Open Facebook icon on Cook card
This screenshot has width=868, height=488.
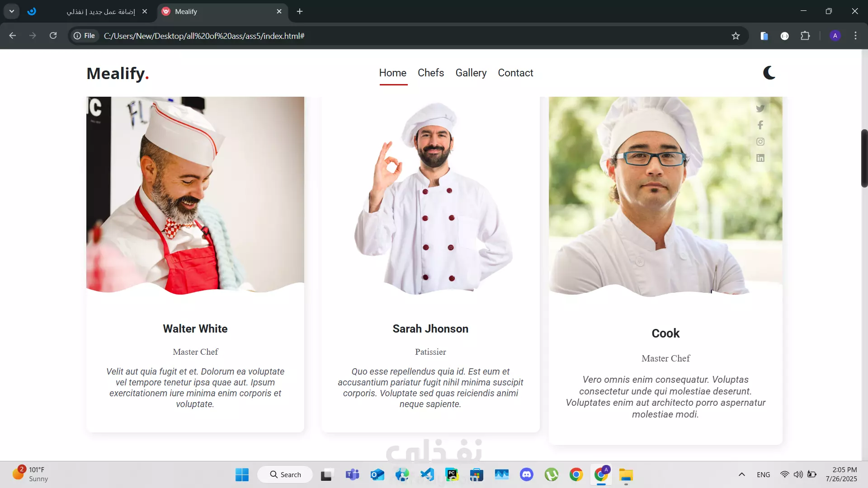tap(760, 125)
